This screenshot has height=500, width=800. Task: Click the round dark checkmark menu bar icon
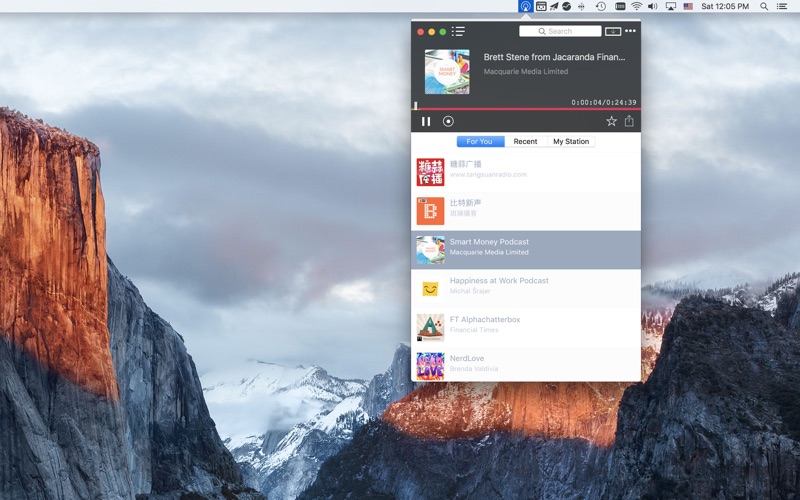tap(567, 6)
